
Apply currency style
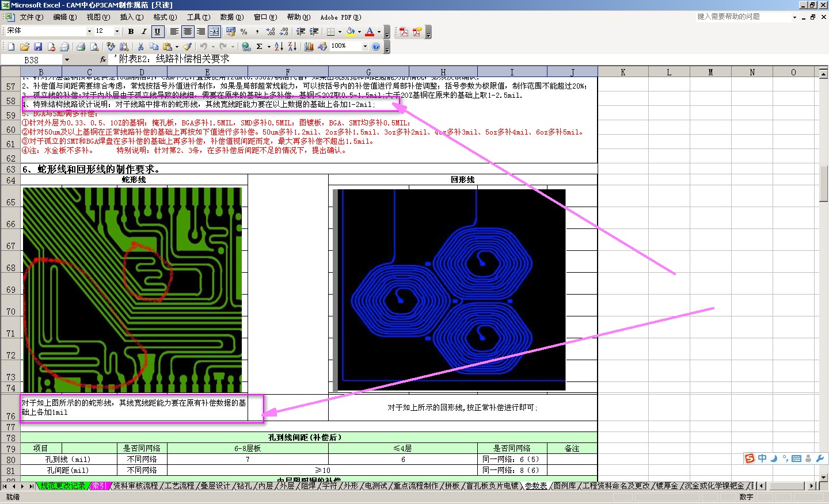[x=231, y=32]
